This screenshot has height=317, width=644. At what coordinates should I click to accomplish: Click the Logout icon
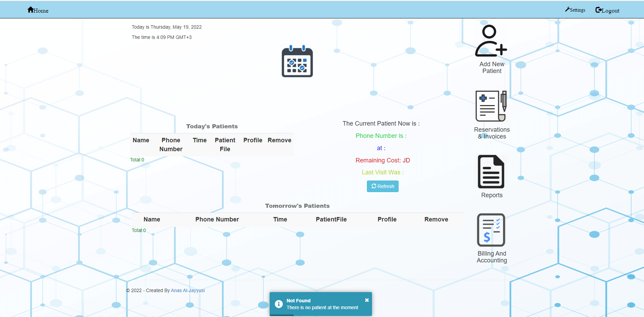(x=598, y=10)
